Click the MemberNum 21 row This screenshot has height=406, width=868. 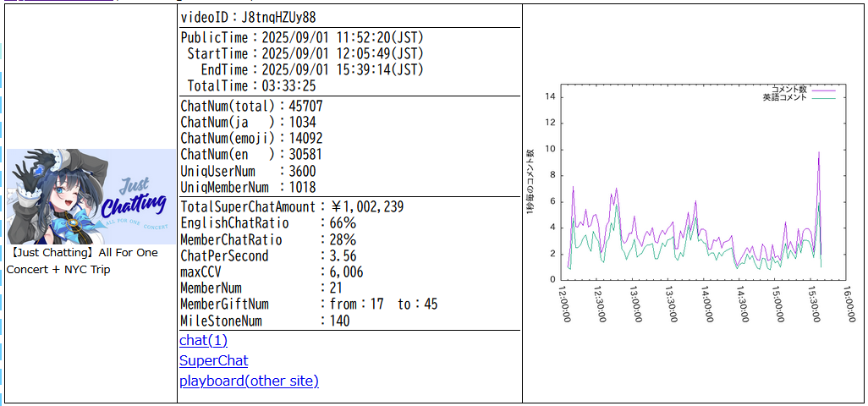coord(262,288)
